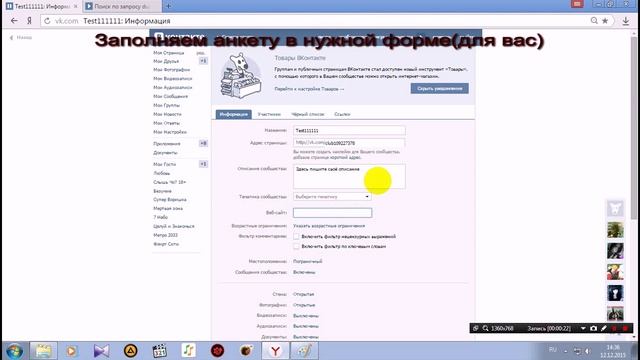Close the Test111111 Информация tab
Image resolution: width=640 pixels, height=360 pixels.
point(76,6)
